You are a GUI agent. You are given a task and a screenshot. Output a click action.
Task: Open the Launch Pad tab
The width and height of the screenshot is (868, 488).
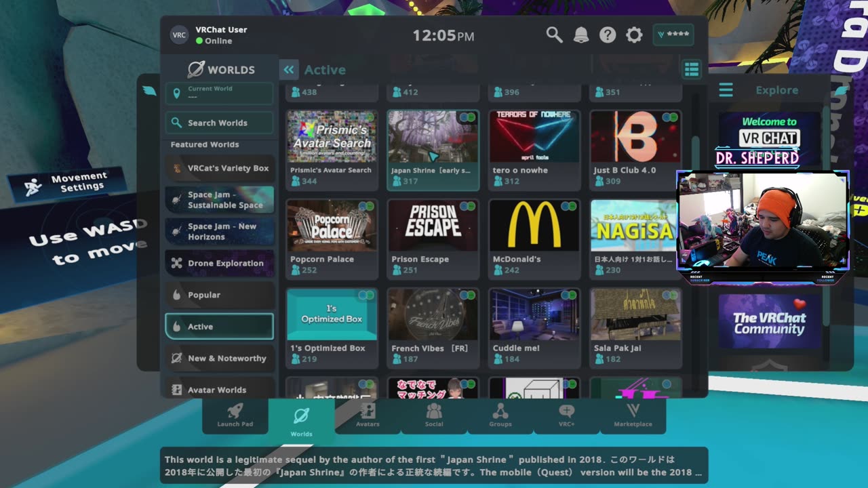click(235, 415)
